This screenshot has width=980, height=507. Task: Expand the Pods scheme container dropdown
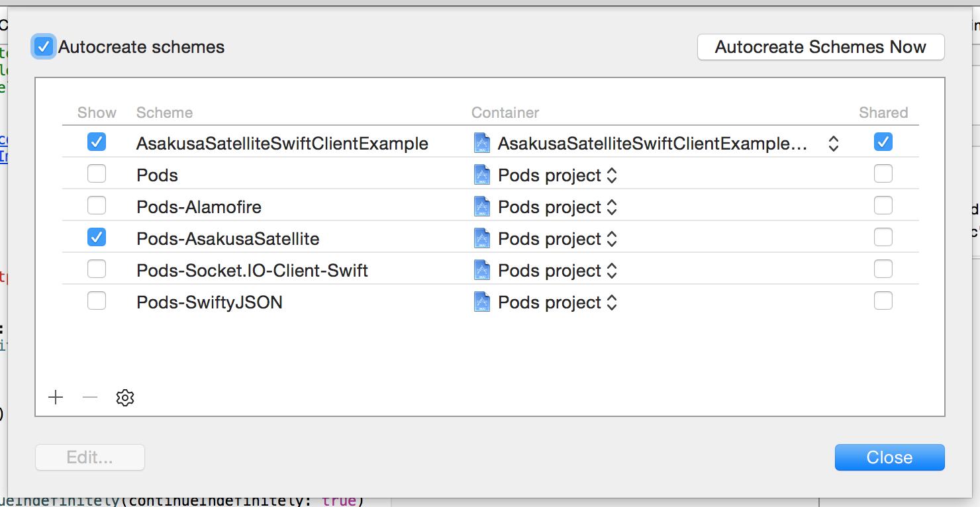612,175
